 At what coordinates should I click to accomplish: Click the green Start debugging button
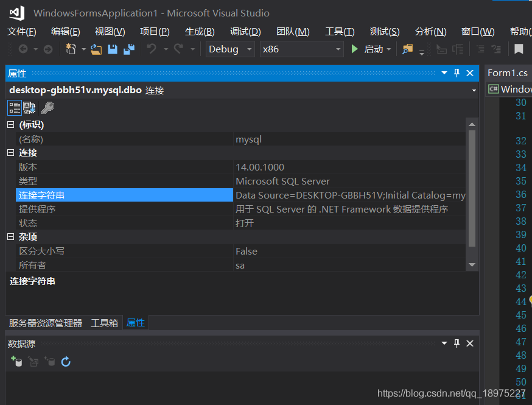click(354, 49)
